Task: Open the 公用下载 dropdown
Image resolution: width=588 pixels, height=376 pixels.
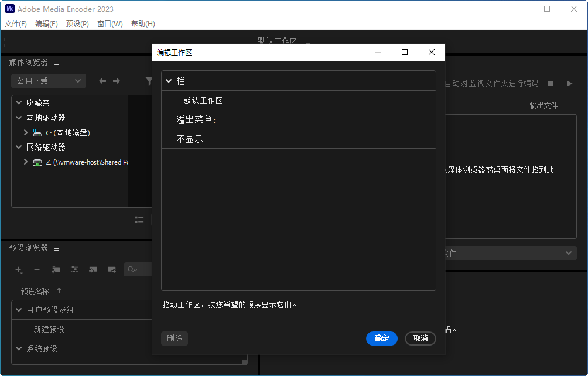Action: pos(48,80)
